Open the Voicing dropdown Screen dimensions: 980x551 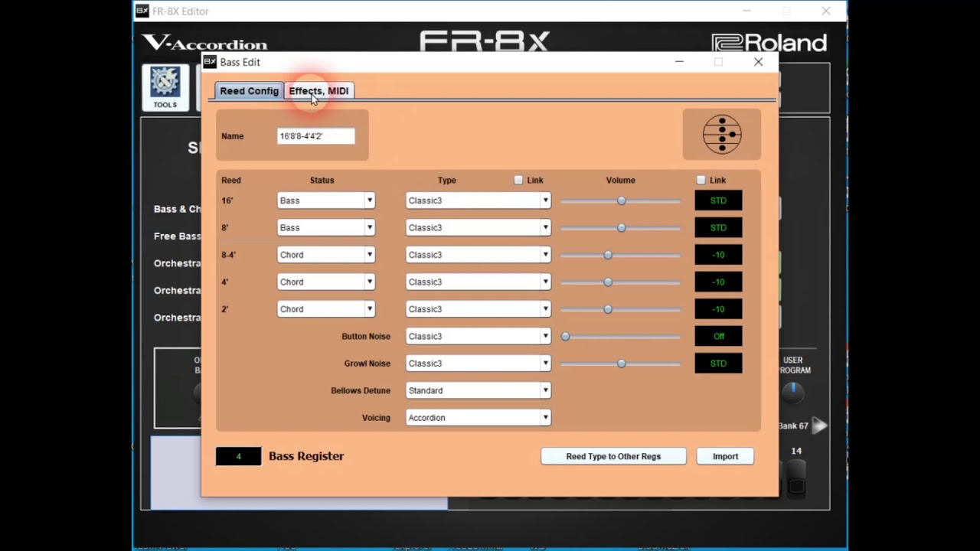click(x=478, y=418)
